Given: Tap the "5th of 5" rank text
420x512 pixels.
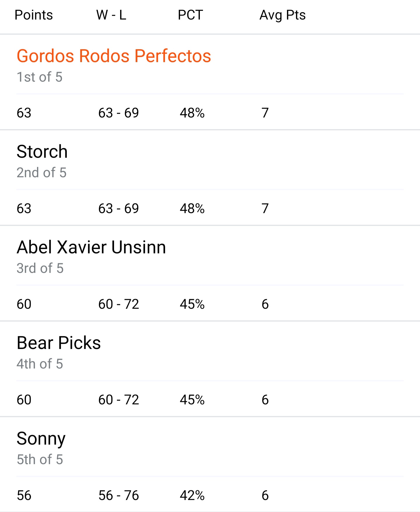Looking at the screenshot, I should click(40, 460).
